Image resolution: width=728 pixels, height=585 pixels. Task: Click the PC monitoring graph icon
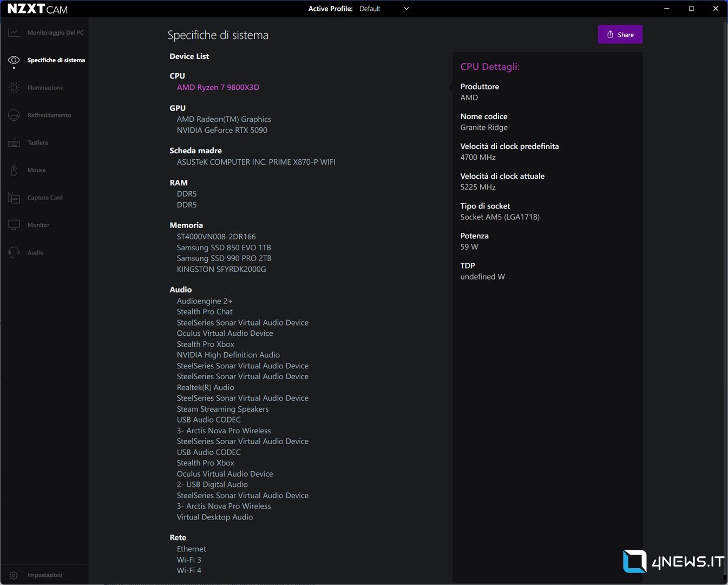coord(14,32)
